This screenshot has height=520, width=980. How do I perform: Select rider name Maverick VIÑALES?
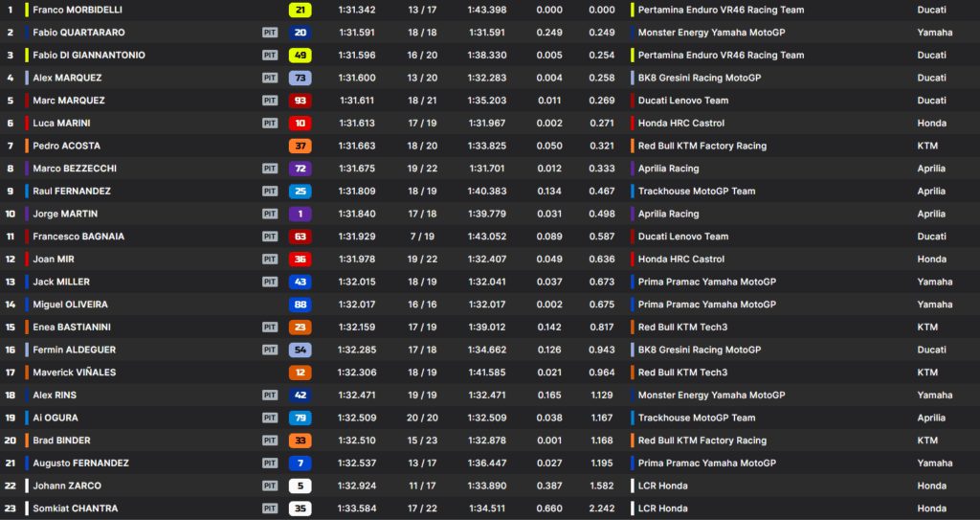[x=75, y=373]
